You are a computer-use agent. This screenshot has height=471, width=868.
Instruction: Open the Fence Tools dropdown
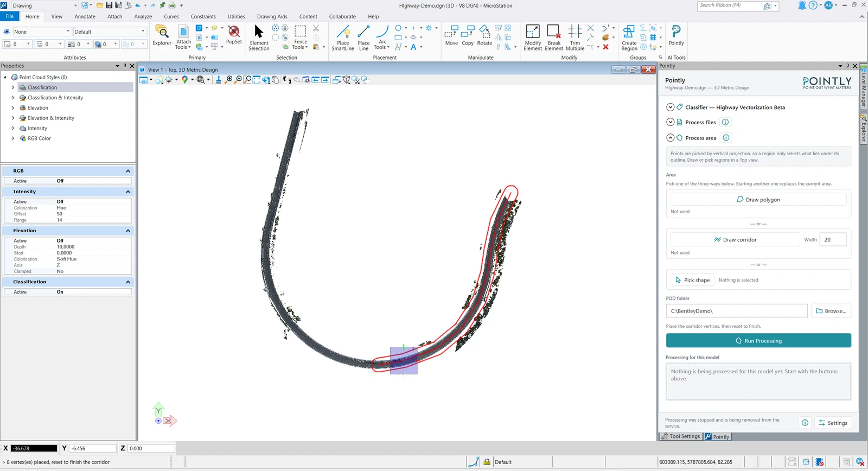(301, 44)
